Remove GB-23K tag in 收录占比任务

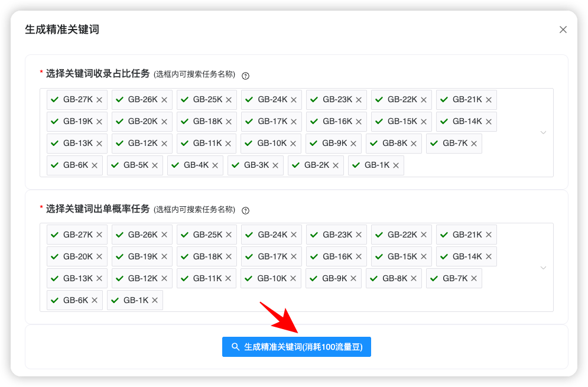359,100
